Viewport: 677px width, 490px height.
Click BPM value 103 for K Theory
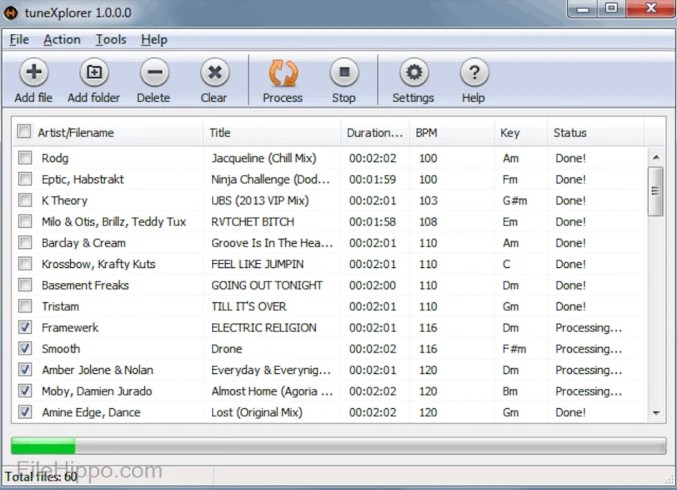(x=428, y=200)
